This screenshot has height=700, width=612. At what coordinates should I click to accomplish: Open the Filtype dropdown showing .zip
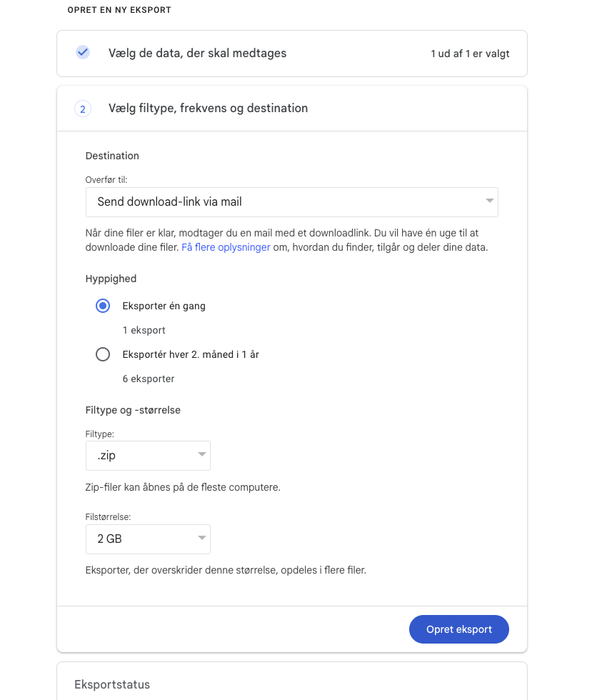pos(148,455)
